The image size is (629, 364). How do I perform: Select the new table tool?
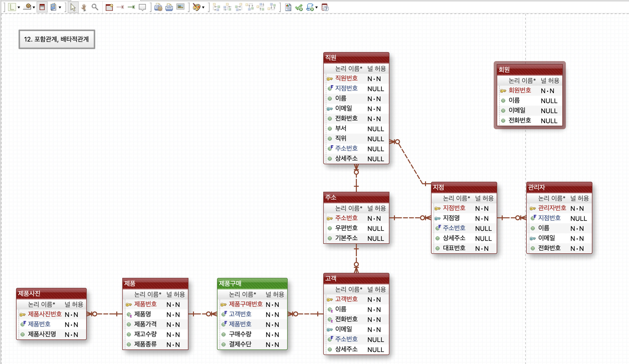tap(109, 7)
